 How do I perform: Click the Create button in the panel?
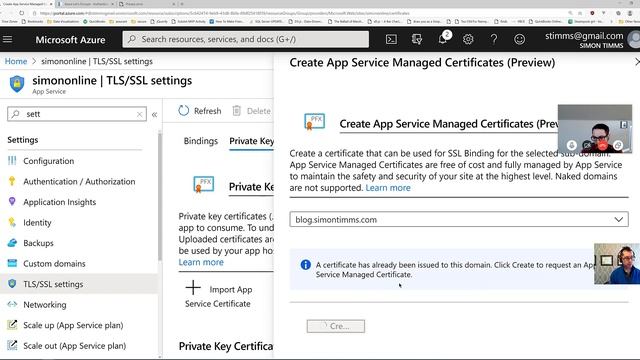(x=336, y=326)
